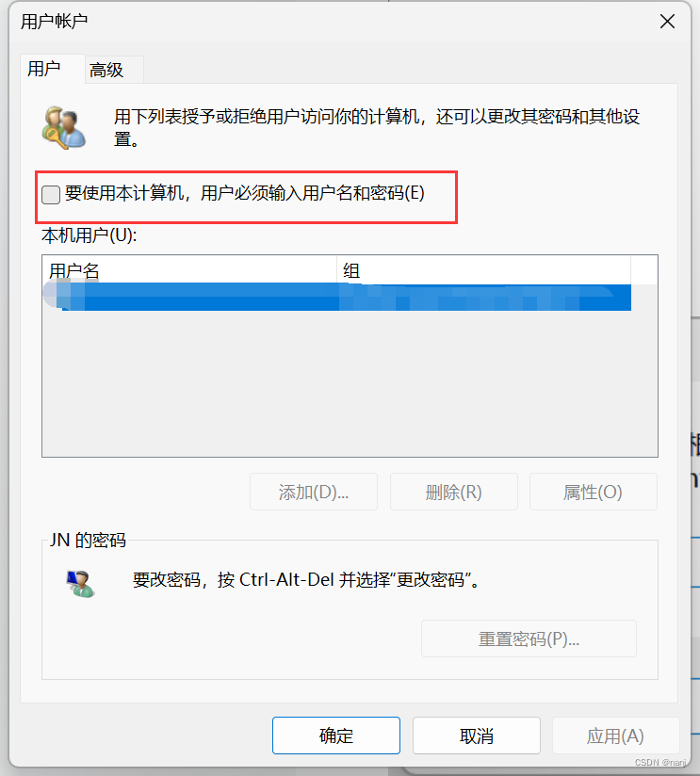Select the highlighted blue user row
This screenshot has width=700, height=776.
337,297
